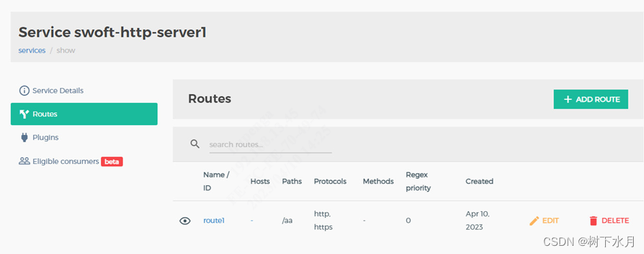Screen dimensions: 644x254
Task: Click the pencil icon beside EDIT
Action: (534, 221)
